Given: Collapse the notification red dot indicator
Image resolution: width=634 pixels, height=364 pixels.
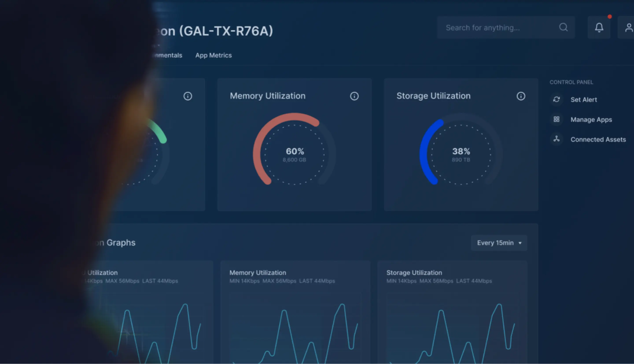Looking at the screenshot, I should click(610, 16).
